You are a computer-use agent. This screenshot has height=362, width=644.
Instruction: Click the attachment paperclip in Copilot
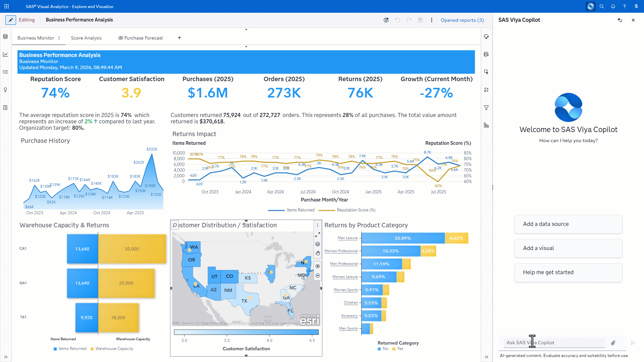[613, 343]
